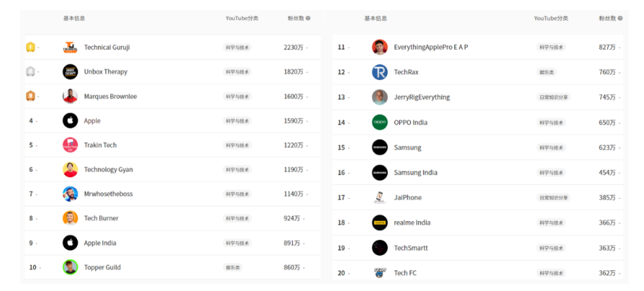
Task: Click Samsung India logo avatar
Action: pyautogui.click(x=380, y=173)
